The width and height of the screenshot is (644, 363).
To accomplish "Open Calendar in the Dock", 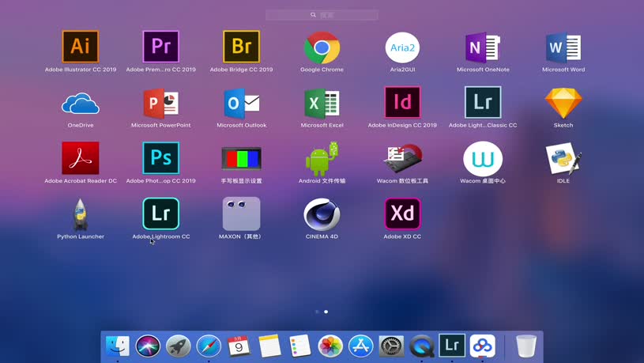I will coord(239,346).
